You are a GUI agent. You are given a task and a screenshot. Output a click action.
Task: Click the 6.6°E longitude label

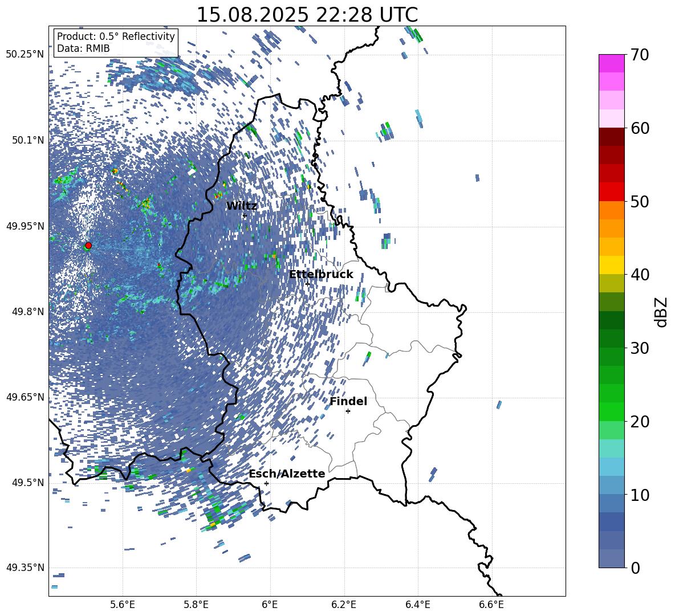(x=491, y=605)
